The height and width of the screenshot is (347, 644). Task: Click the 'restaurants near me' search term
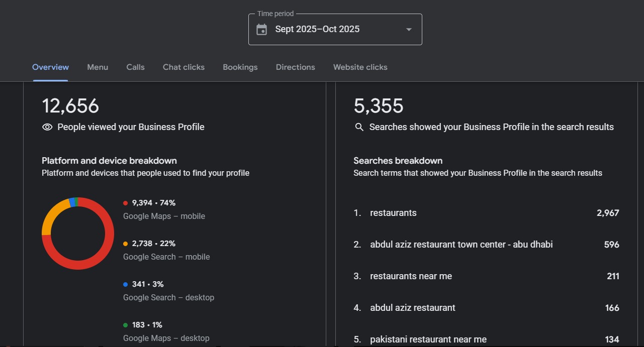point(411,276)
